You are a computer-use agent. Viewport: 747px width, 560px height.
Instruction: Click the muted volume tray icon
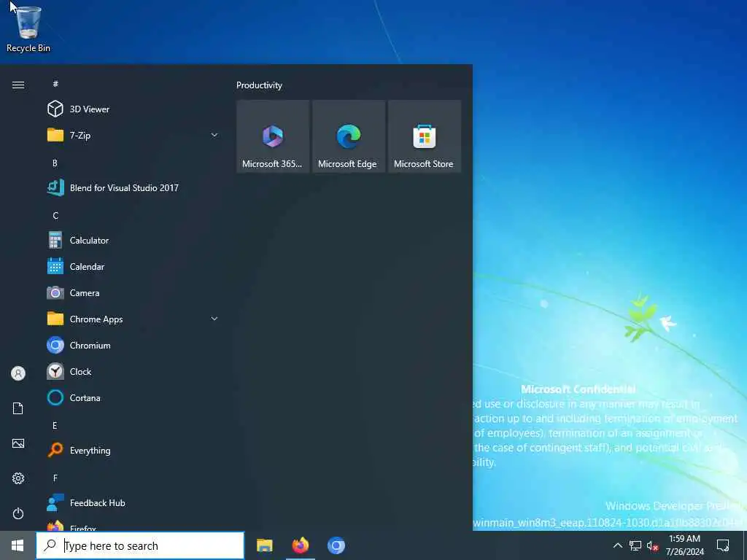pos(653,545)
